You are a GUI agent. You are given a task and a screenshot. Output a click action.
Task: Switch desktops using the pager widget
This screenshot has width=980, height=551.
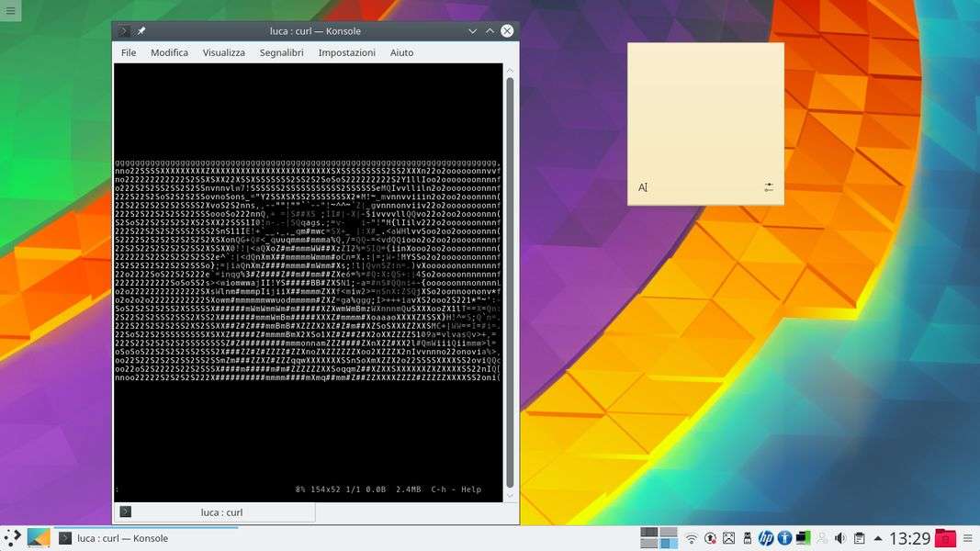(x=659, y=538)
